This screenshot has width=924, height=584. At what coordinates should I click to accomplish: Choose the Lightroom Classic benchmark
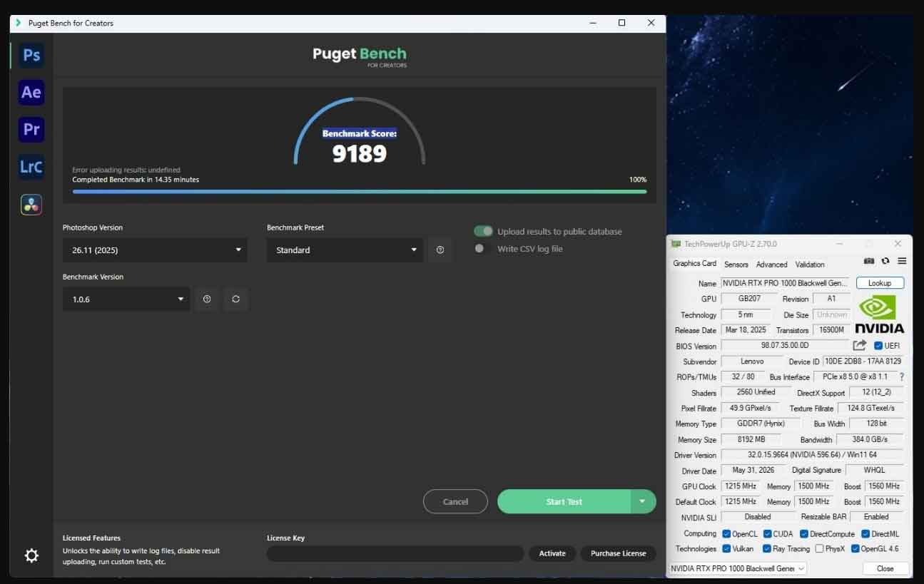coord(31,167)
